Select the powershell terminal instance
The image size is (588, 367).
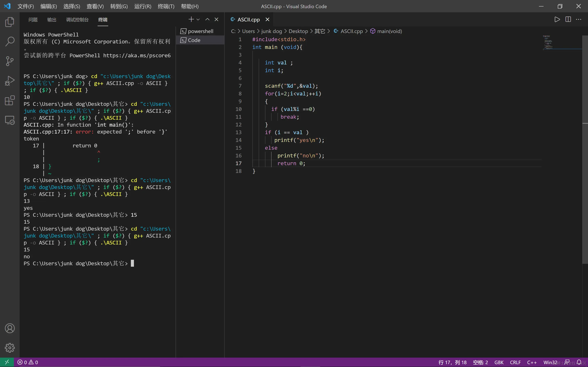[200, 31]
